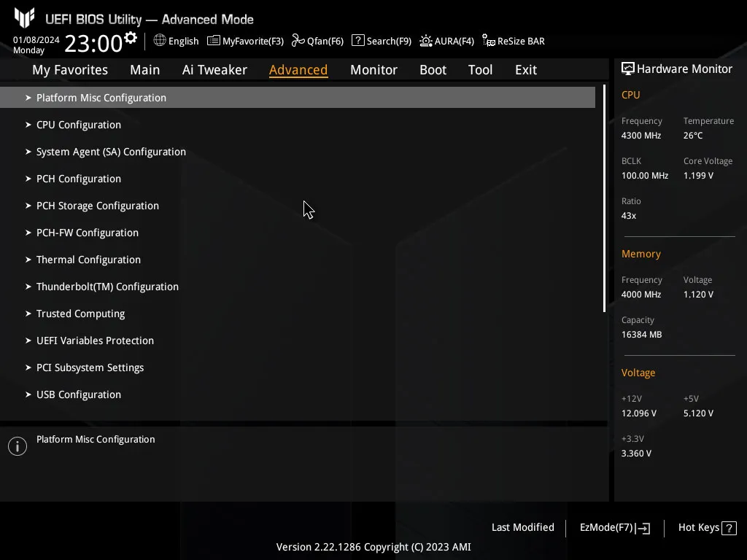Open Thunderbolt(TM) Configuration submenu

107,287
